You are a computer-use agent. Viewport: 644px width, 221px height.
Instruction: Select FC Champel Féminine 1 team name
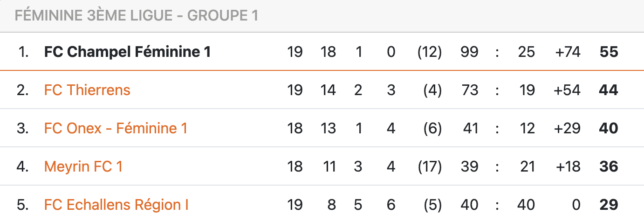click(x=128, y=52)
